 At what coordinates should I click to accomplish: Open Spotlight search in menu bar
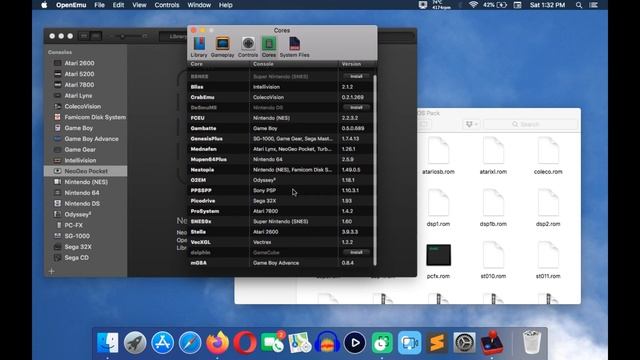[579, 5]
